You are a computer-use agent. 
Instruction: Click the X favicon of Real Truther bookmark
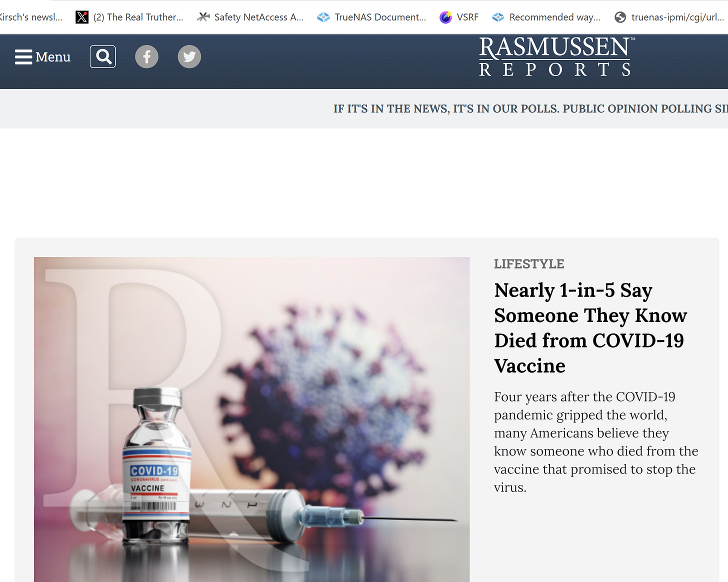coord(82,17)
